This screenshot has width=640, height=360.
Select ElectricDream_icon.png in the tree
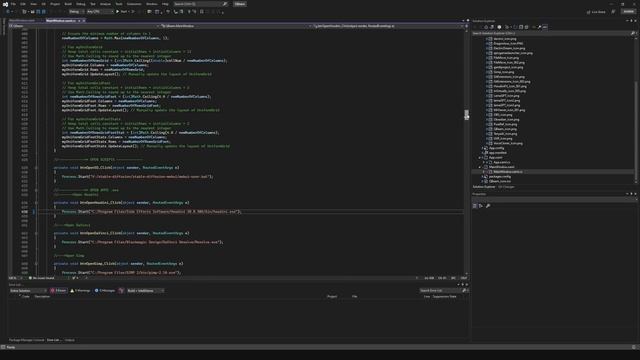pyautogui.click(x=509, y=48)
